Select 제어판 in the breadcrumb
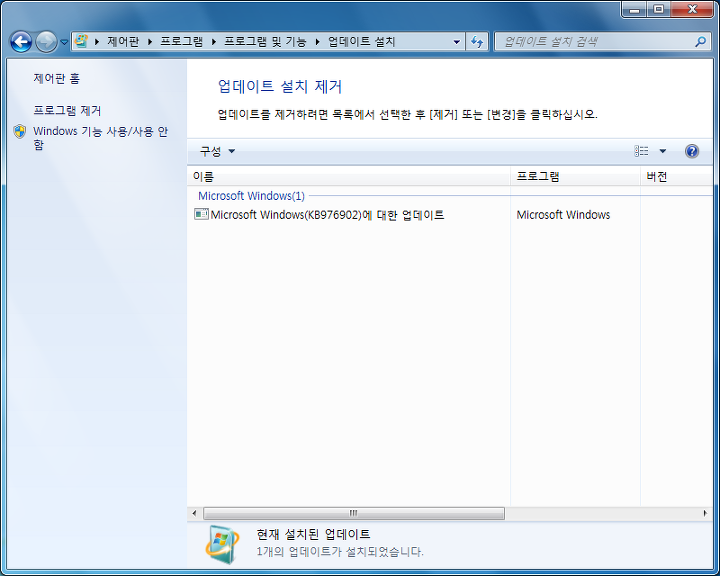This screenshot has height=576, width=720. point(123,41)
